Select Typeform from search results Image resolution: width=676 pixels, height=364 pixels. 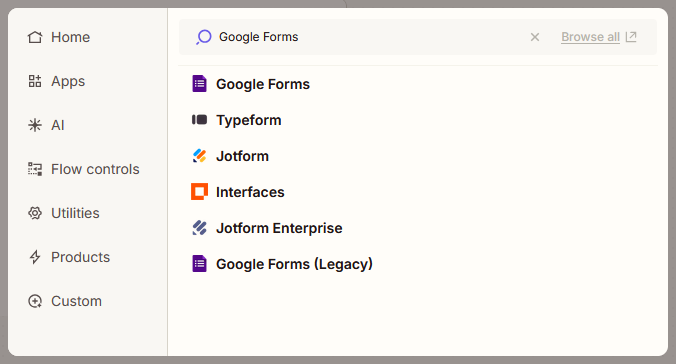coord(249,120)
